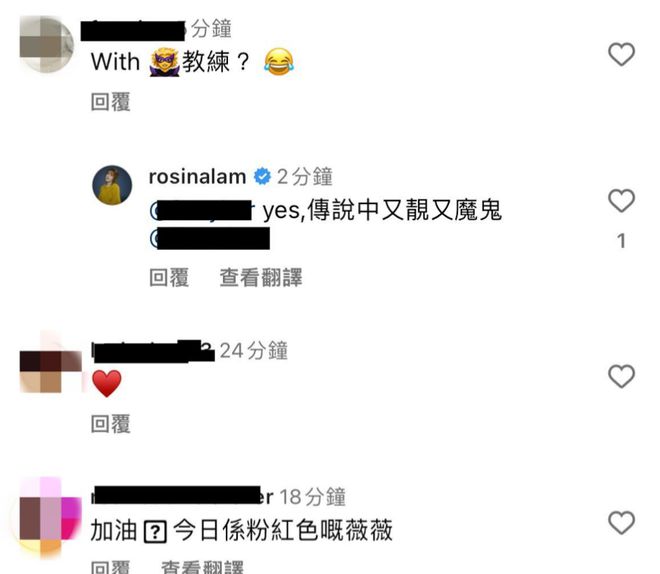This screenshot has width=660, height=574.
Task: Open second redacted mention in rosinalam's reply
Action: coord(210,239)
